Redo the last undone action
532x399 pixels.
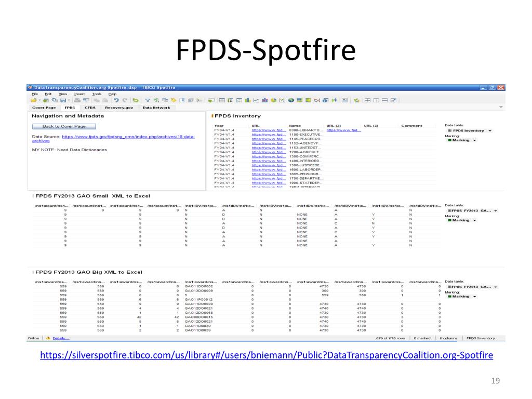pyautogui.click(x=125, y=100)
